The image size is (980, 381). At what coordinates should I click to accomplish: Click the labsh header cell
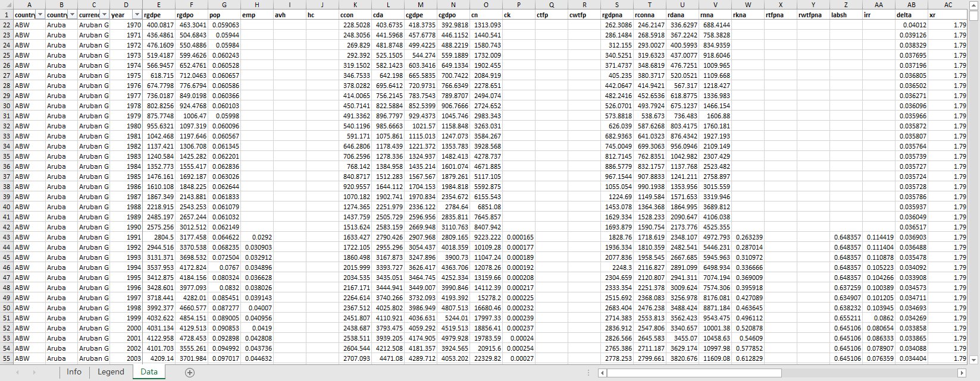coord(846,15)
